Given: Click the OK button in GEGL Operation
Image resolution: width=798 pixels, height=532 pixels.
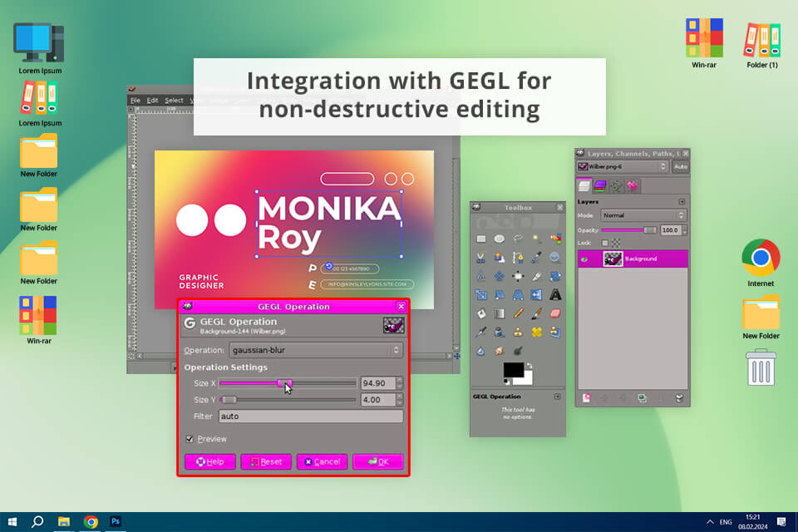Looking at the screenshot, I should tap(378, 461).
